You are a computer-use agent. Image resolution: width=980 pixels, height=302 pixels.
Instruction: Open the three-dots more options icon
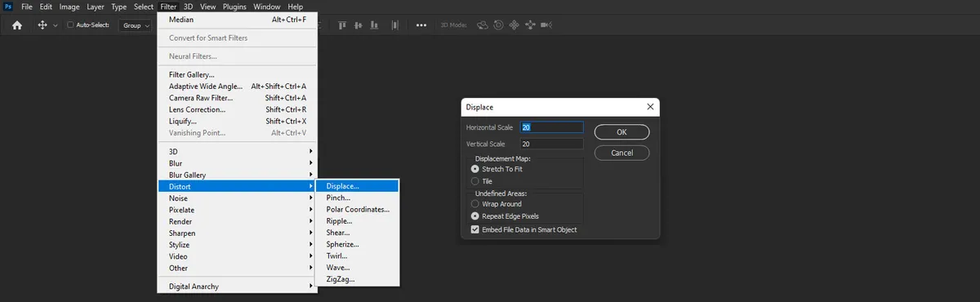pyautogui.click(x=422, y=25)
